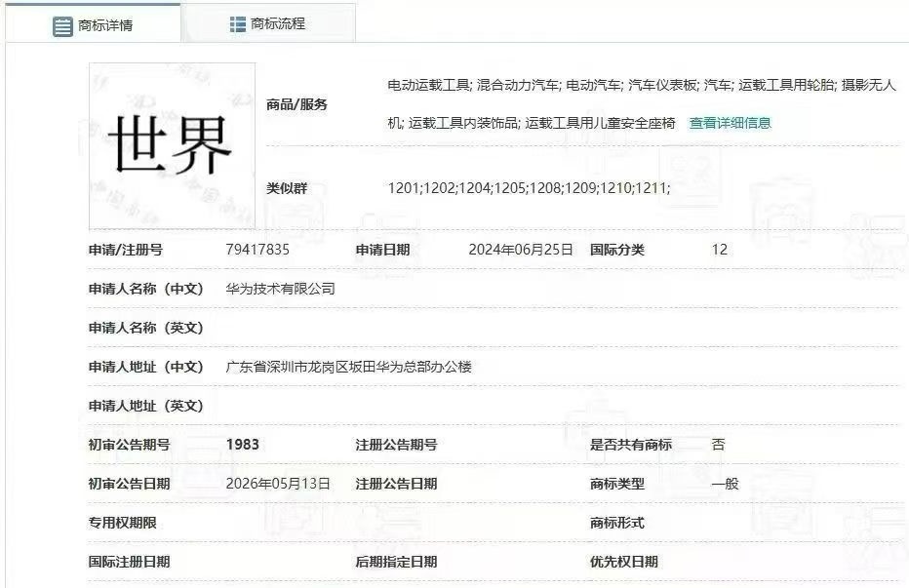909x588 pixels.
Task: Click the international class value 12
Action: [x=720, y=250]
